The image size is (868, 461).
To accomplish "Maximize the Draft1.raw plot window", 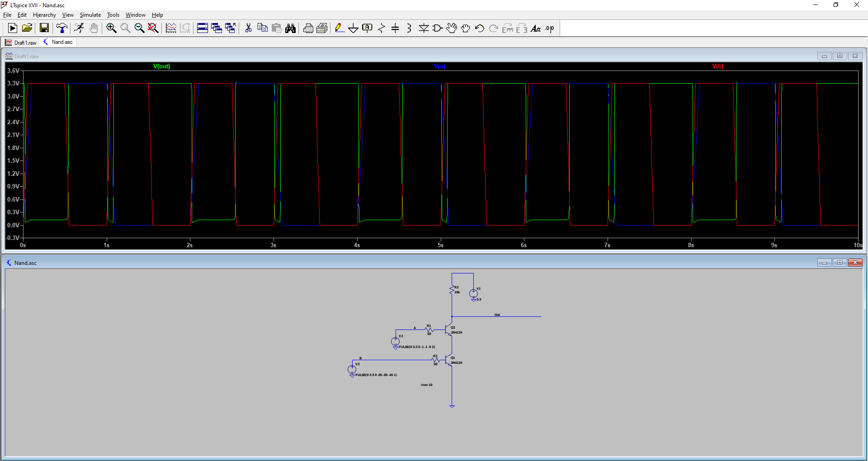I will tap(840, 56).
